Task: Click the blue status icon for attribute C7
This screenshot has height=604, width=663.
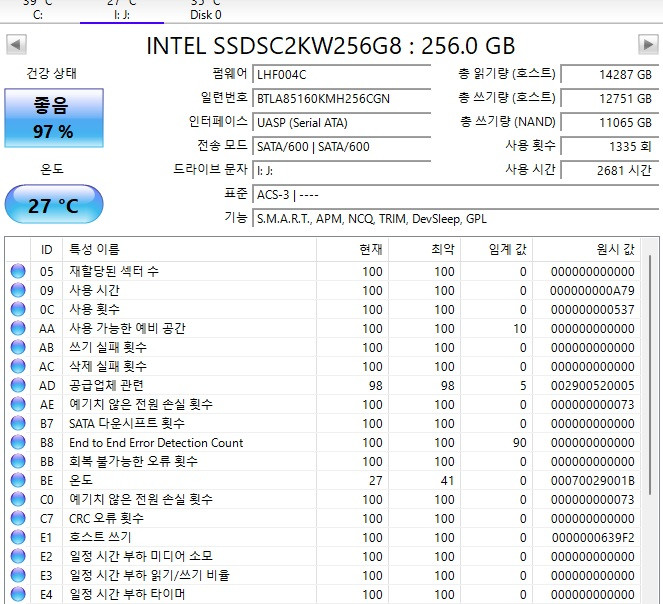Action: [x=18, y=519]
